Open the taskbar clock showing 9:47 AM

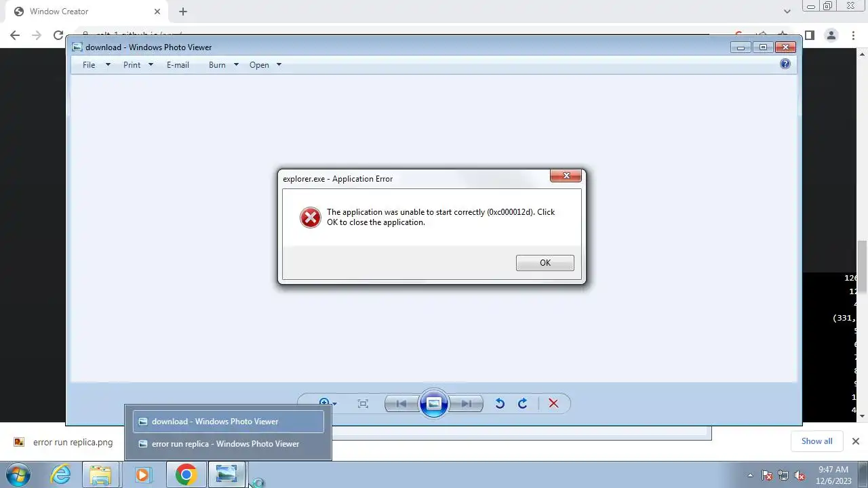click(833, 474)
